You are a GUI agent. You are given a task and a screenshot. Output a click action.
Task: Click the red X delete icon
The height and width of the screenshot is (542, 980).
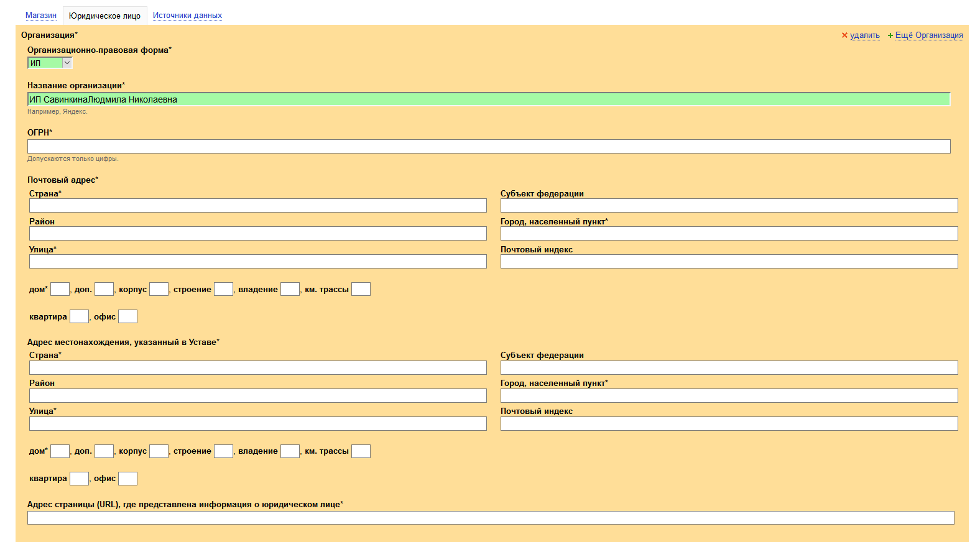click(x=844, y=35)
